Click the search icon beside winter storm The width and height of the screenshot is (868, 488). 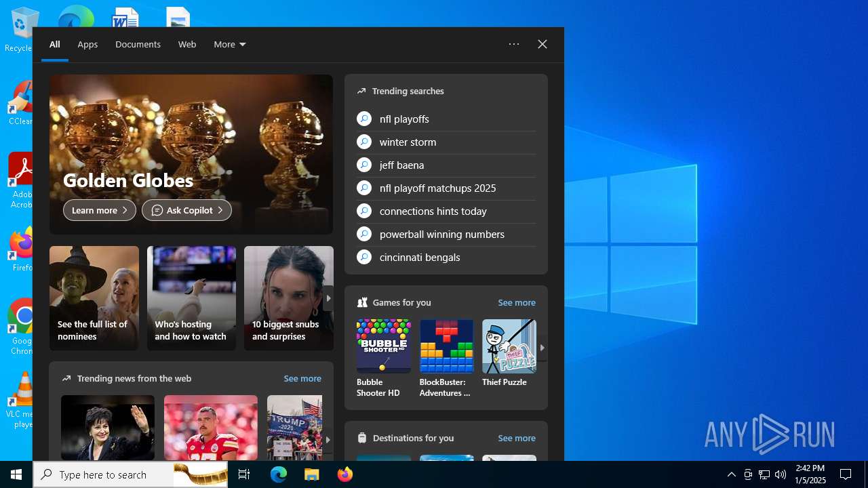[x=364, y=142]
